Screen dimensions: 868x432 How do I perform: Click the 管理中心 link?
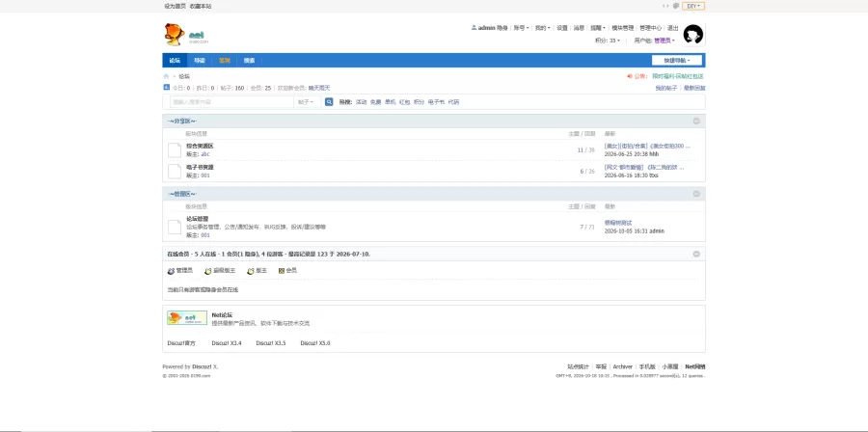click(x=650, y=28)
